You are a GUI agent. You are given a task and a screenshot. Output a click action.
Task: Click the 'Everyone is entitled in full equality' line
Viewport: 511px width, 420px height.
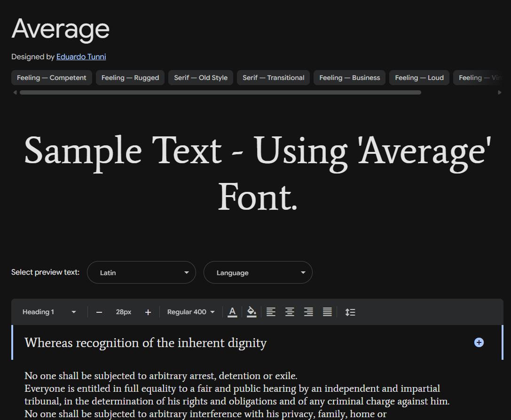[x=232, y=388]
